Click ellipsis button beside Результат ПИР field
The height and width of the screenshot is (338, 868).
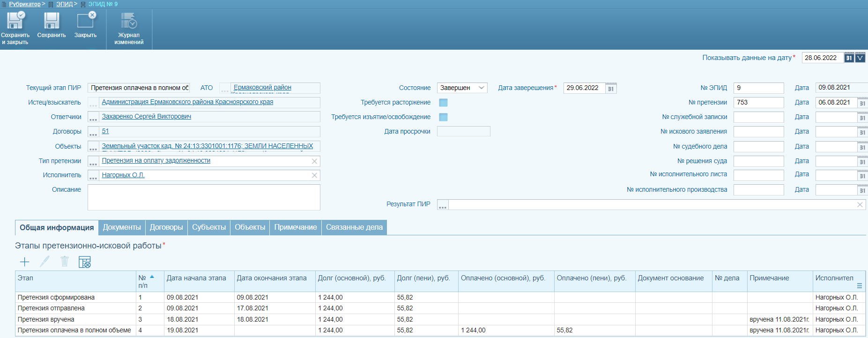coord(443,205)
